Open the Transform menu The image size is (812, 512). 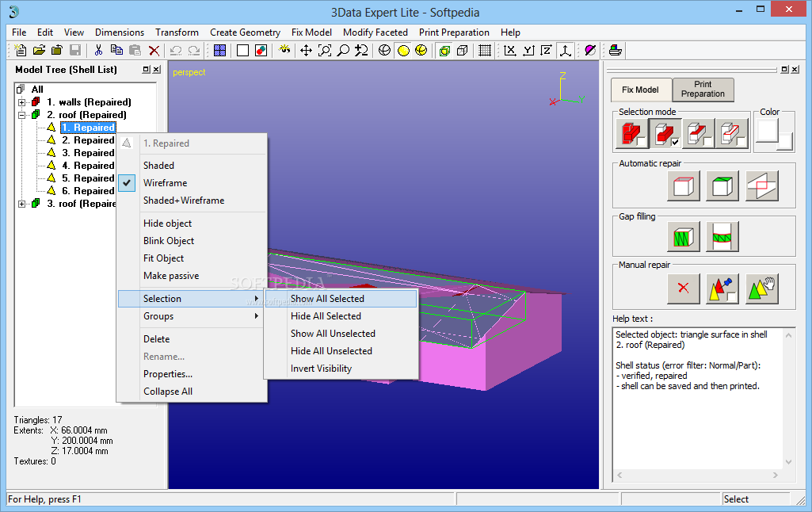pos(177,32)
